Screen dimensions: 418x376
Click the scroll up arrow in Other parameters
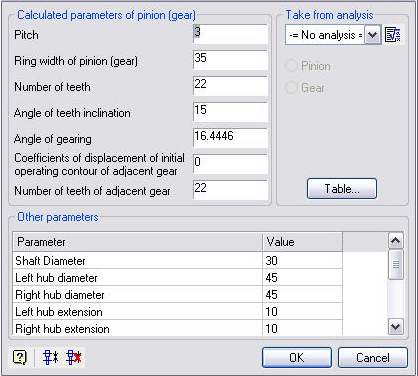click(x=396, y=241)
